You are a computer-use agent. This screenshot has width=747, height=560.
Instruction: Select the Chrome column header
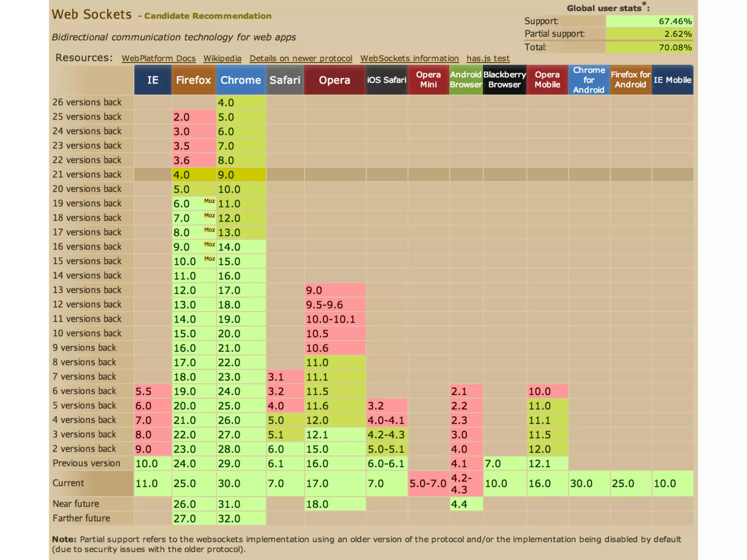241,80
